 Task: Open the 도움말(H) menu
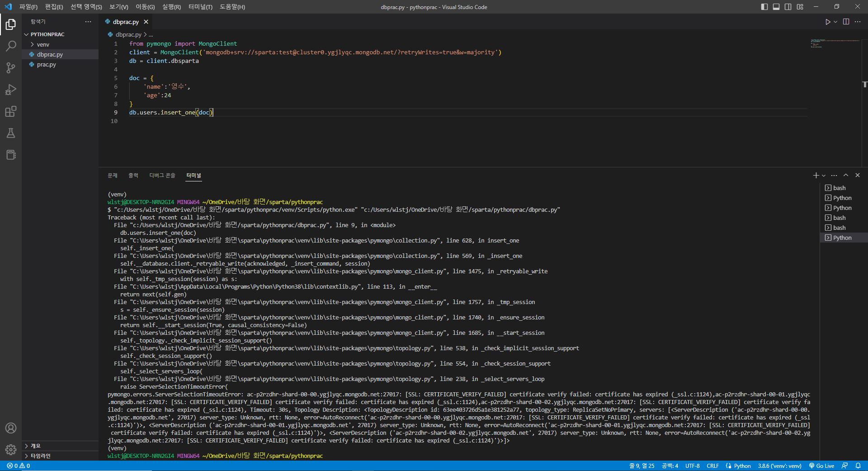232,7
